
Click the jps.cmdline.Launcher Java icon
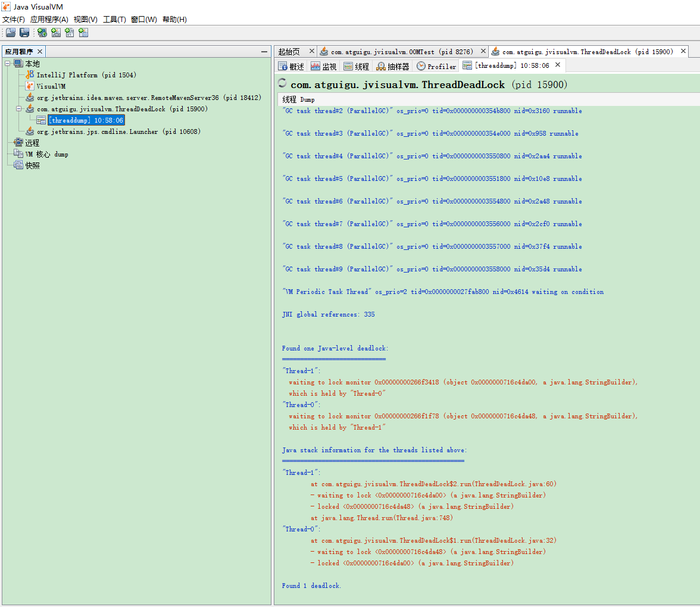pos(30,131)
